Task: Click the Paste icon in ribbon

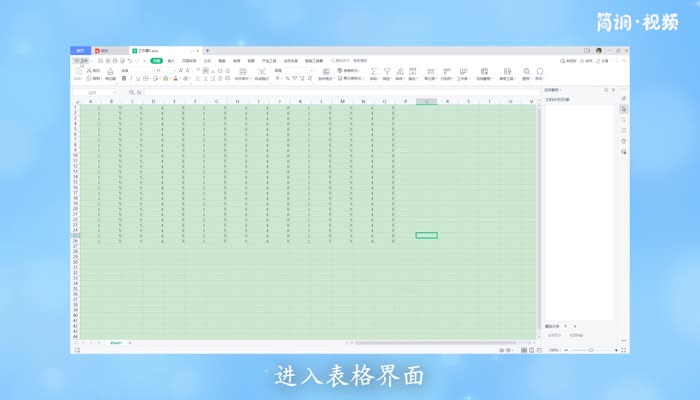Action: point(78,72)
